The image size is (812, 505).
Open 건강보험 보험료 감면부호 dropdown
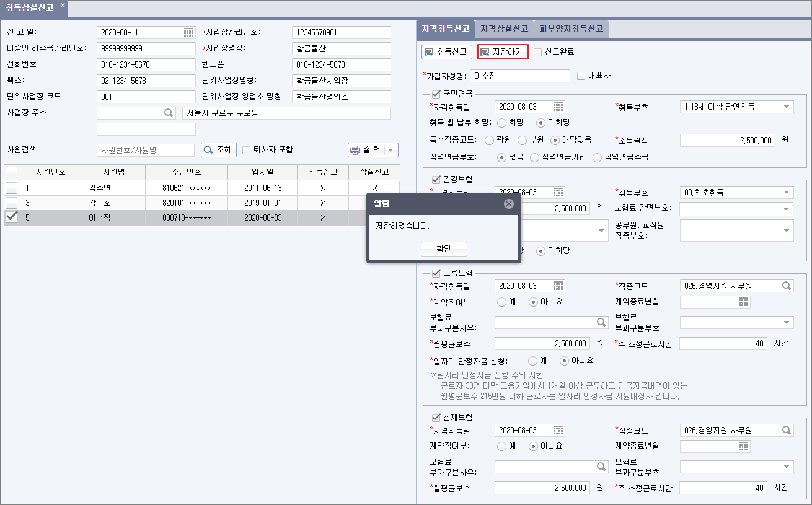(787, 209)
